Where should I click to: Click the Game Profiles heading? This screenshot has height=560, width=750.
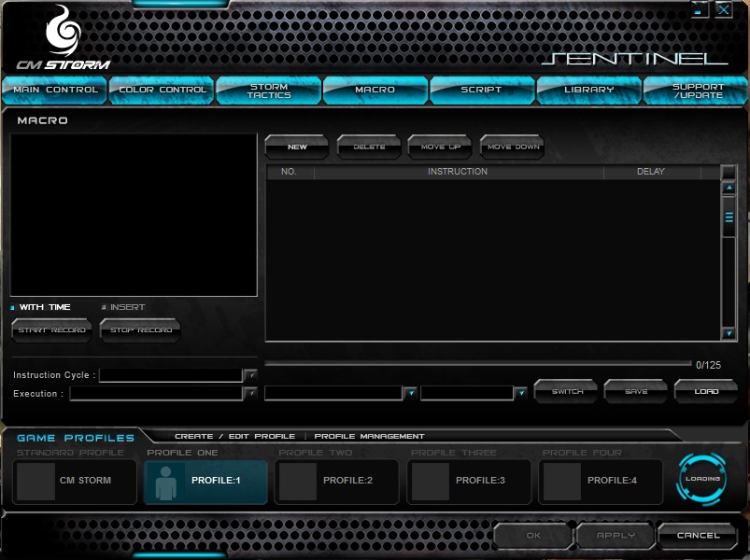76,438
